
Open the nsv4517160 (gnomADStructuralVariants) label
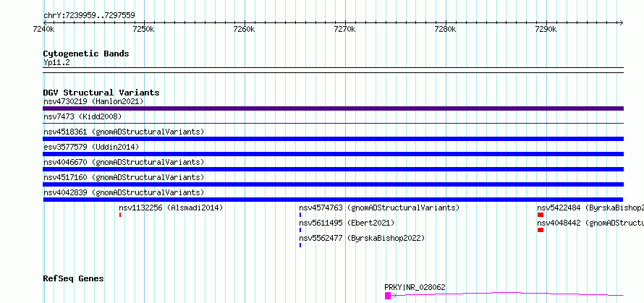tap(124, 177)
